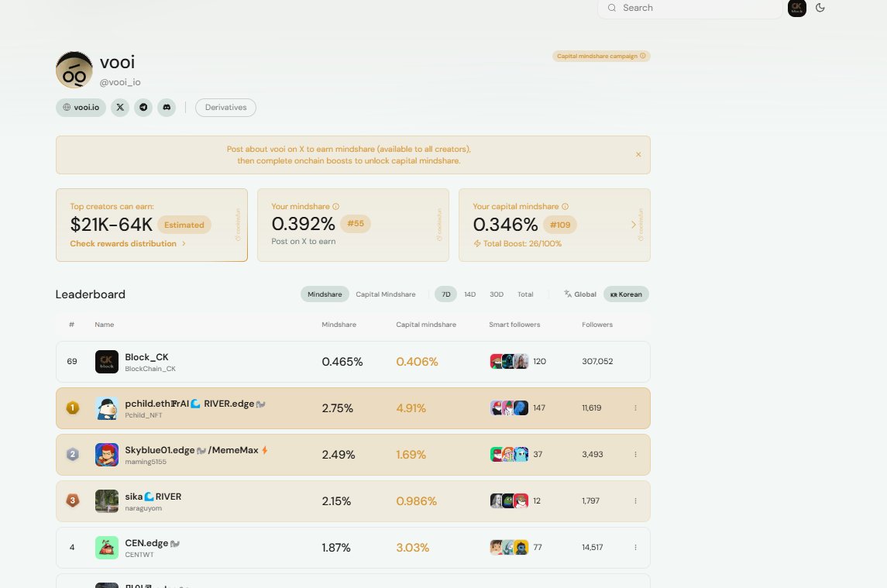Open options menu for sika RIVER row
The height and width of the screenshot is (588, 887).
(635, 501)
